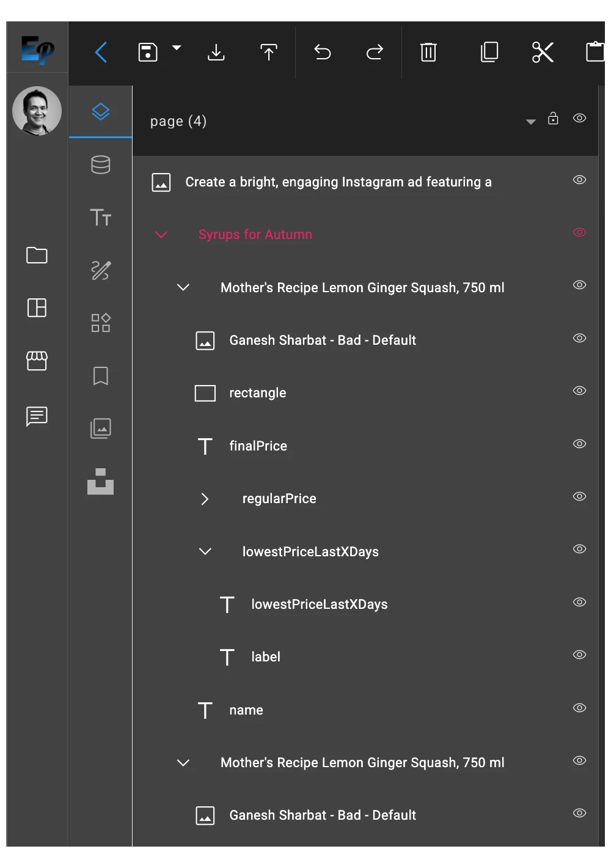
Task: Select the Syrups for Autumn layer name
Action: click(255, 235)
